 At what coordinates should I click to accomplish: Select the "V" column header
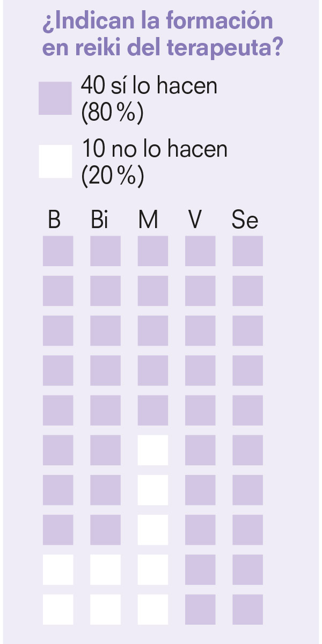[195, 220]
